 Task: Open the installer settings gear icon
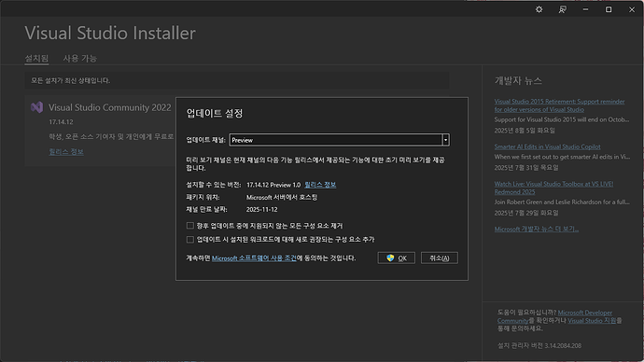point(539,9)
